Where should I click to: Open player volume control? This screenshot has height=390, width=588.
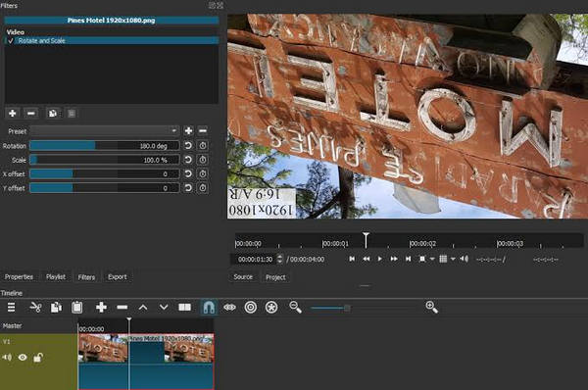click(x=464, y=259)
